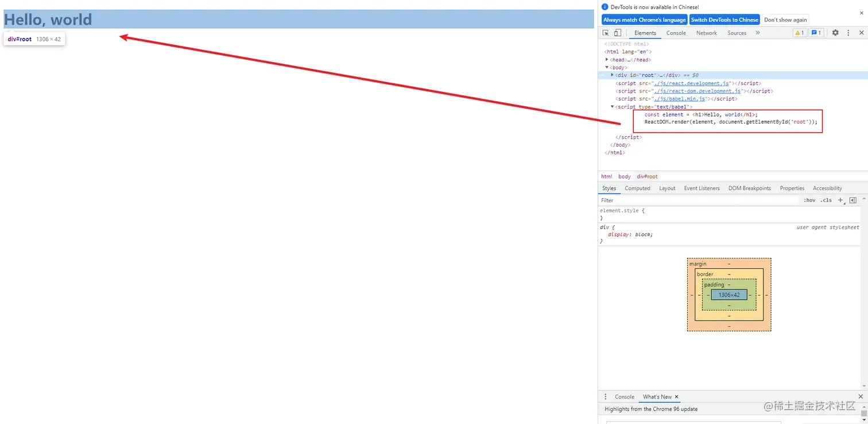868x424 pixels.
Task: Click the html breadcrumb
Action: coord(607,176)
